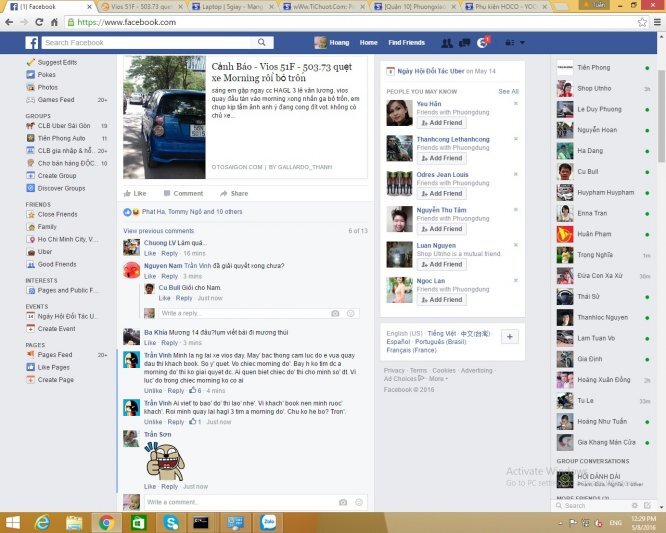Open Zalo from taskbar
The image size is (666, 533).
tap(268, 522)
